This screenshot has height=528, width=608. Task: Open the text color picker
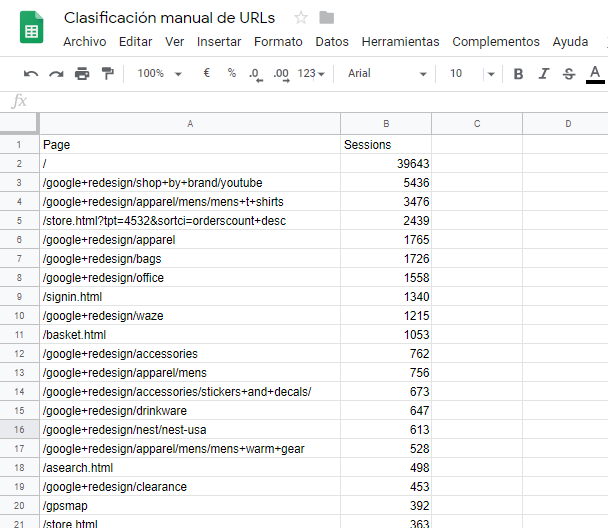pyautogui.click(x=595, y=74)
